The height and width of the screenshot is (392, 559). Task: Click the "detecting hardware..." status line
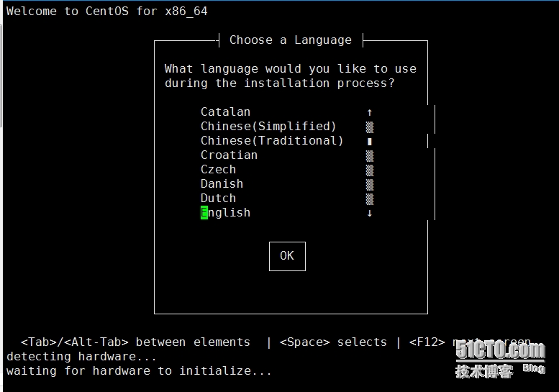coord(81,357)
